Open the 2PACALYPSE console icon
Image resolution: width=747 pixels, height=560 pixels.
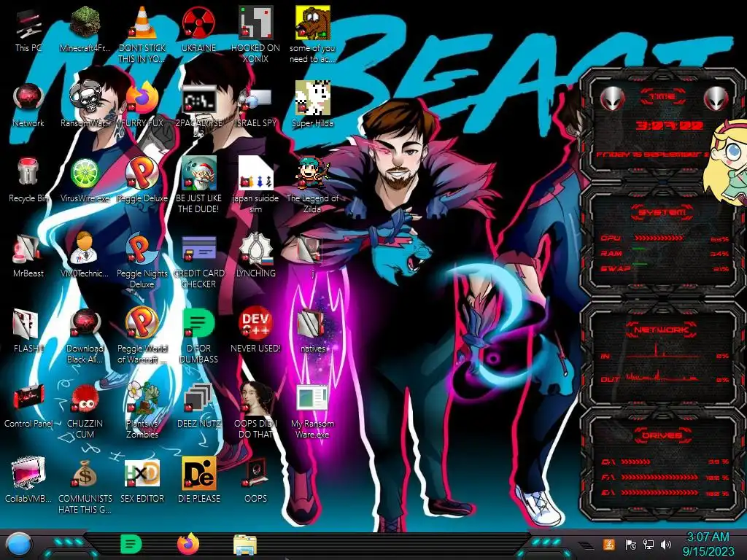click(x=198, y=111)
